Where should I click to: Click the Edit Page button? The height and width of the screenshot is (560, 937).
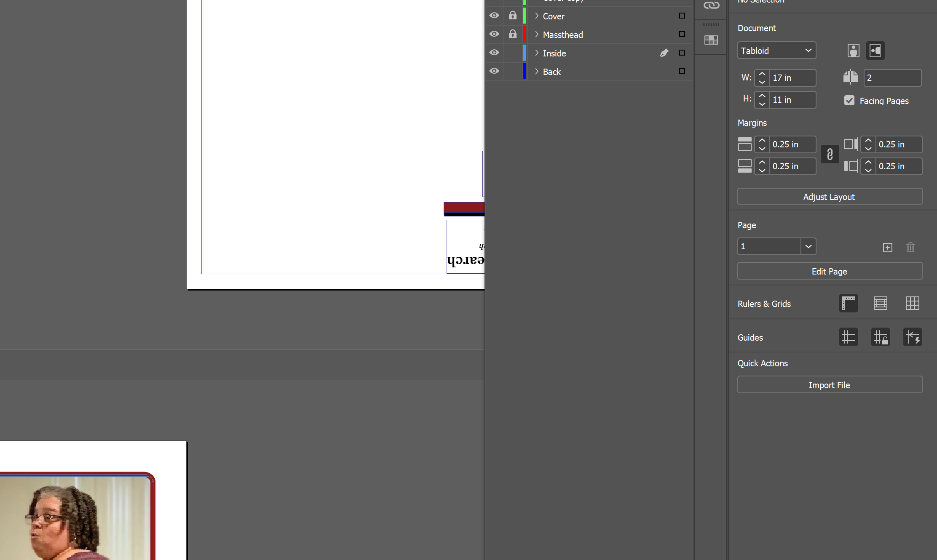tap(829, 271)
